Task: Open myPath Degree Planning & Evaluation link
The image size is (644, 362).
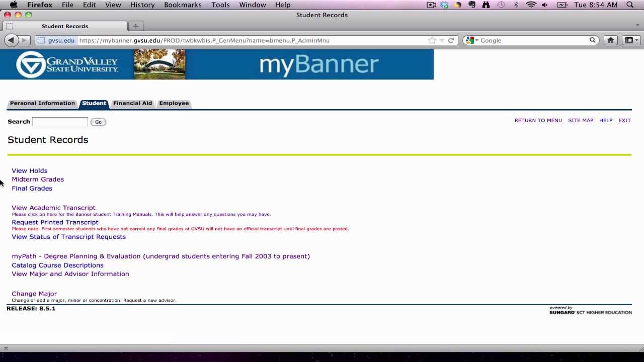Action: point(160,256)
